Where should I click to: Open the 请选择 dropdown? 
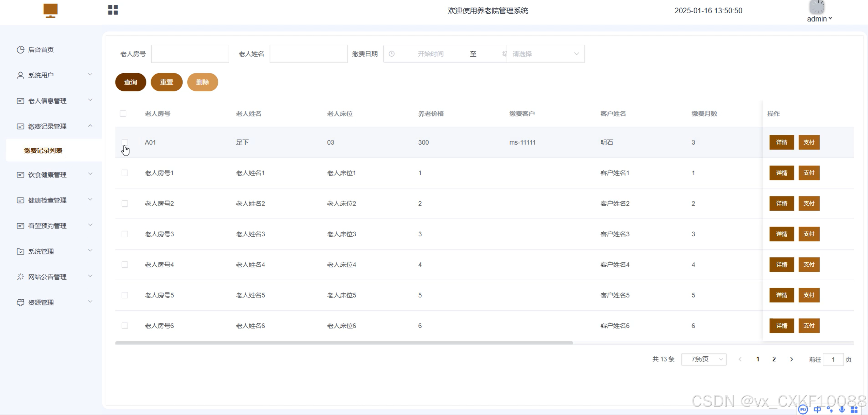(x=545, y=54)
